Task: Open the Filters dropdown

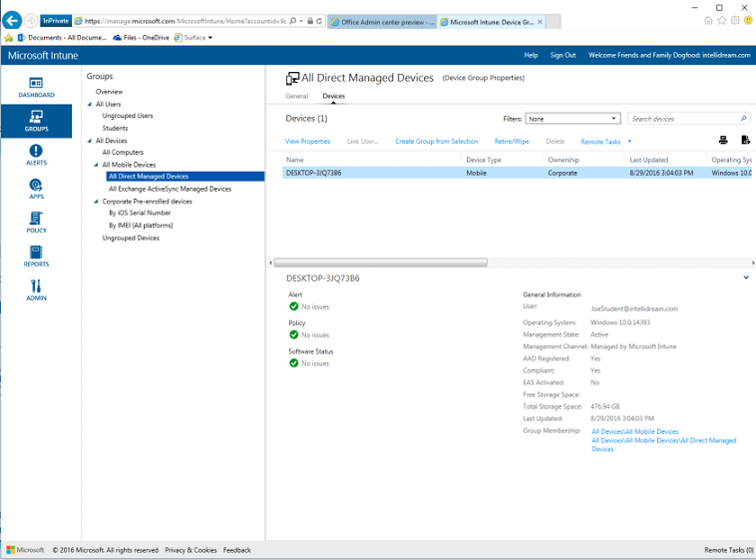Action: click(572, 119)
